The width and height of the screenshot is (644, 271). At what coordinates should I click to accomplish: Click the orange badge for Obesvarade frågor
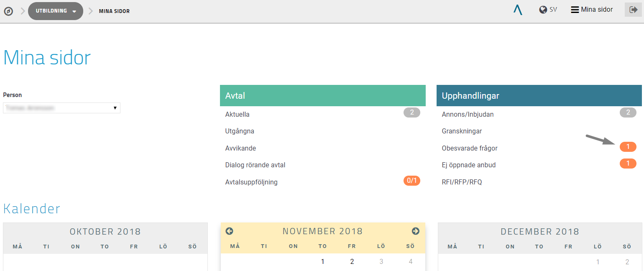(x=628, y=147)
